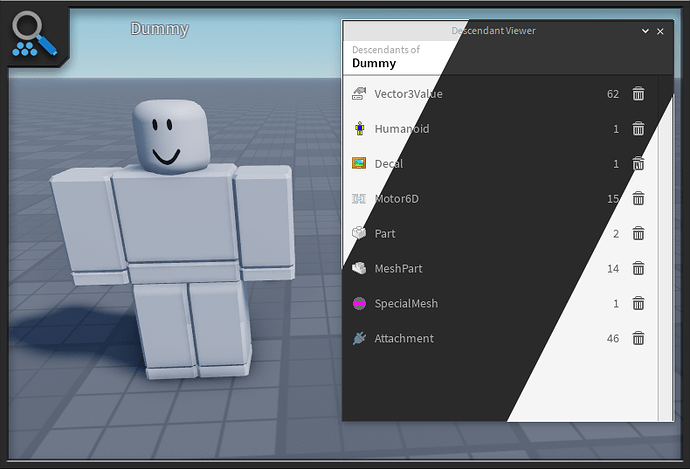Click the Attachment plug icon
This screenshot has width=690, height=469.
pos(359,338)
